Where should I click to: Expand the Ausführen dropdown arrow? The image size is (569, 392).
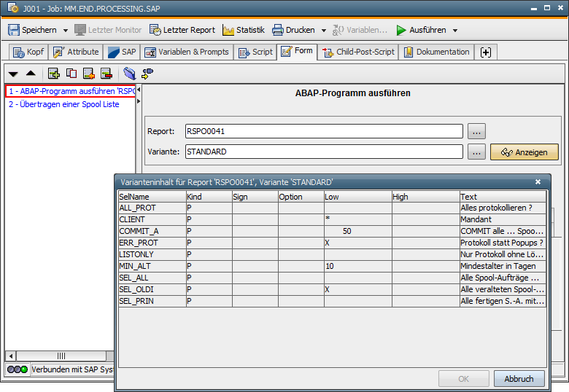(455, 31)
